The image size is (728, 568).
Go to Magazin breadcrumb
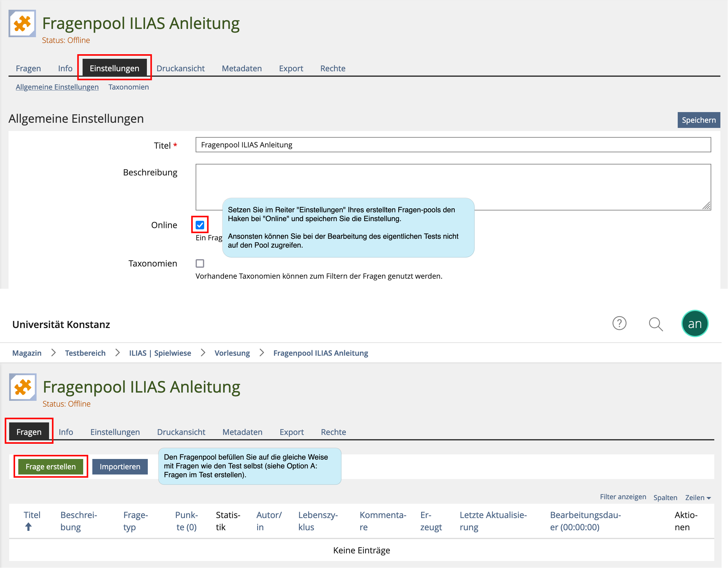(27, 353)
